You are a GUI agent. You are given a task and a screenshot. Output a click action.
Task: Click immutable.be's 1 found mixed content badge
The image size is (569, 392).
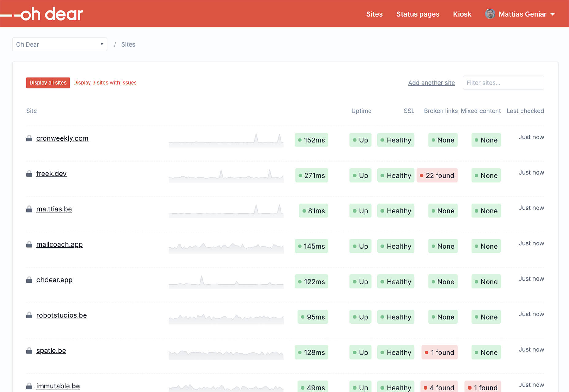pyautogui.click(x=483, y=387)
